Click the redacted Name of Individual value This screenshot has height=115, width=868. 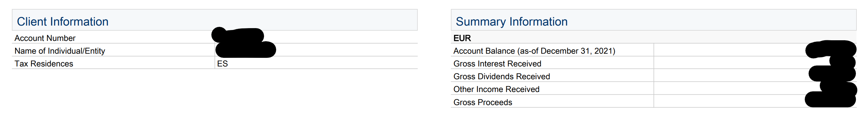pyautogui.click(x=246, y=50)
